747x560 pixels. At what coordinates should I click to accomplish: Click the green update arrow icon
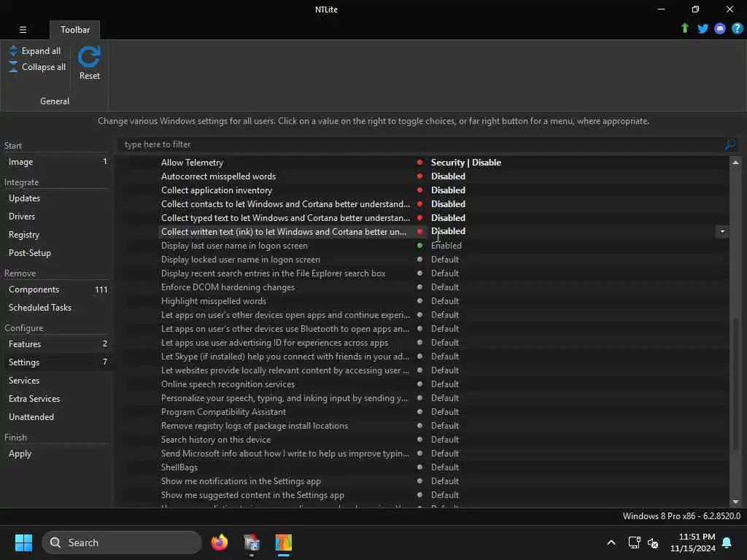click(684, 28)
